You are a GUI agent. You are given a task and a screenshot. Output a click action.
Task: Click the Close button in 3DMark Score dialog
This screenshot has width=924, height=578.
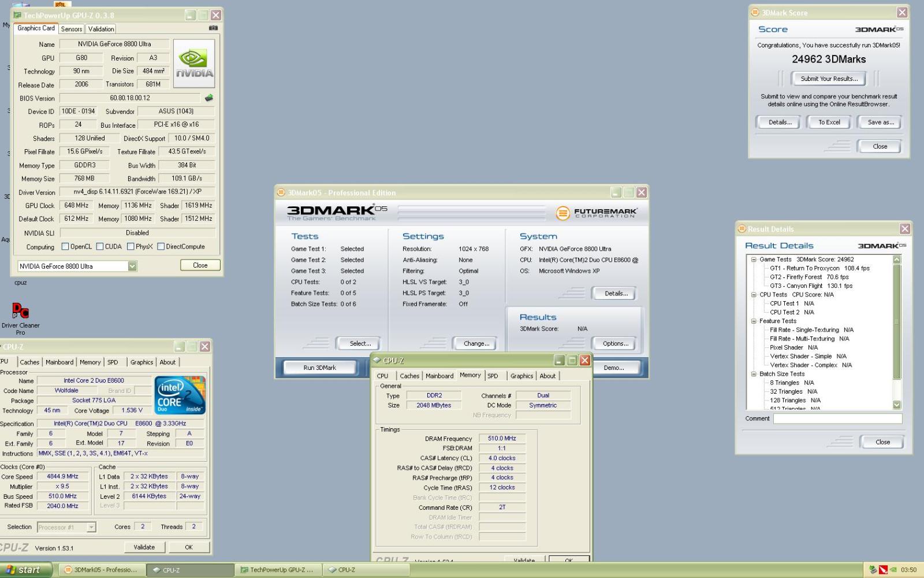(880, 146)
